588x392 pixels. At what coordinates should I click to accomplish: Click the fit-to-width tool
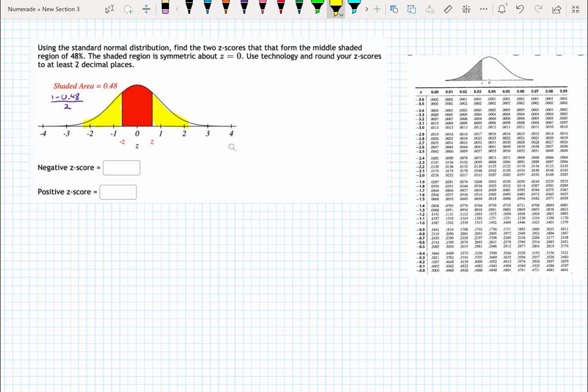pyautogui.click(x=145, y=9)
